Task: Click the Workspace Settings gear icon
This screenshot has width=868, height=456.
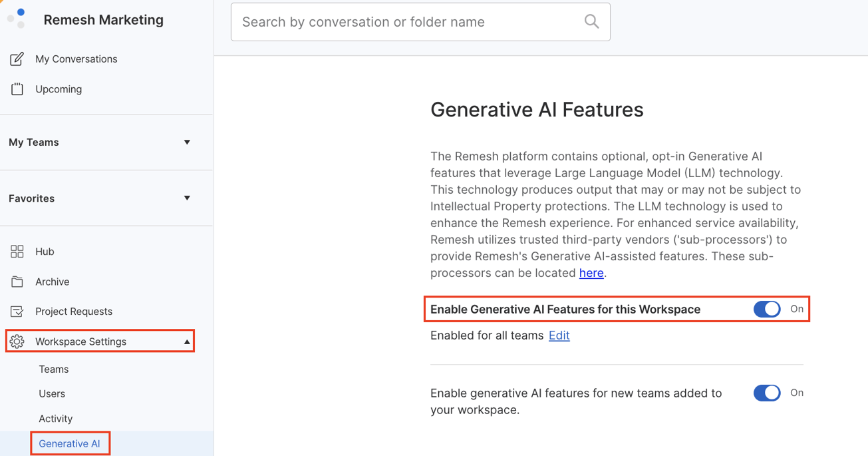Action: pyautogui.click(x=17, y=341)
